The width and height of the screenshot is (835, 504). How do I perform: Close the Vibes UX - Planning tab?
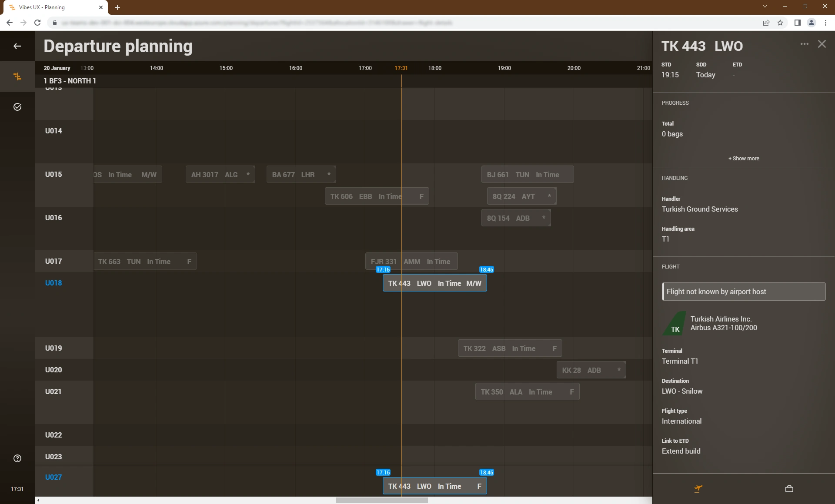101,7
